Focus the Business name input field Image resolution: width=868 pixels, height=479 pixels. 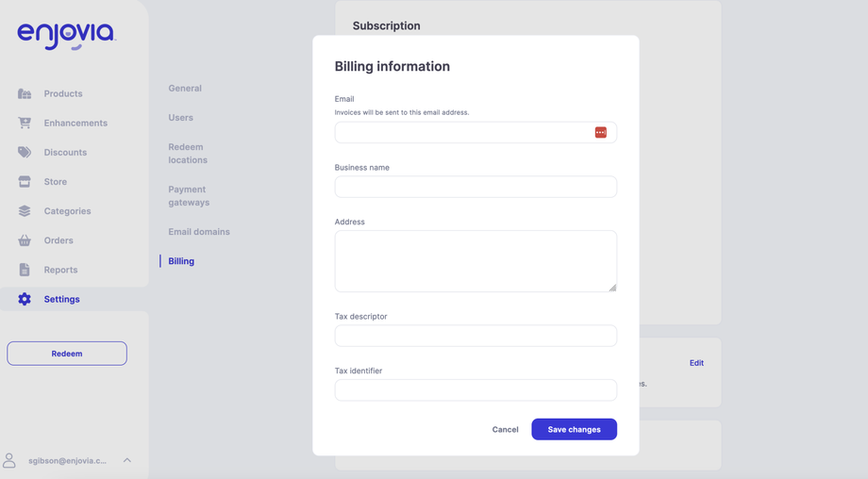[x=476, y=187]
